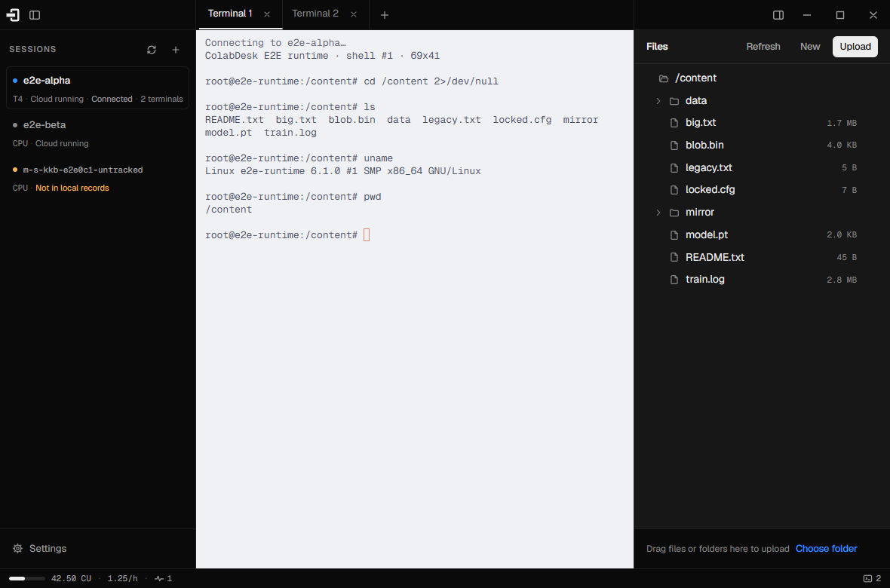Click the 1.7 MB size of big.txt
The height and width of the screenshot is (588, 890).
[842, 123]
